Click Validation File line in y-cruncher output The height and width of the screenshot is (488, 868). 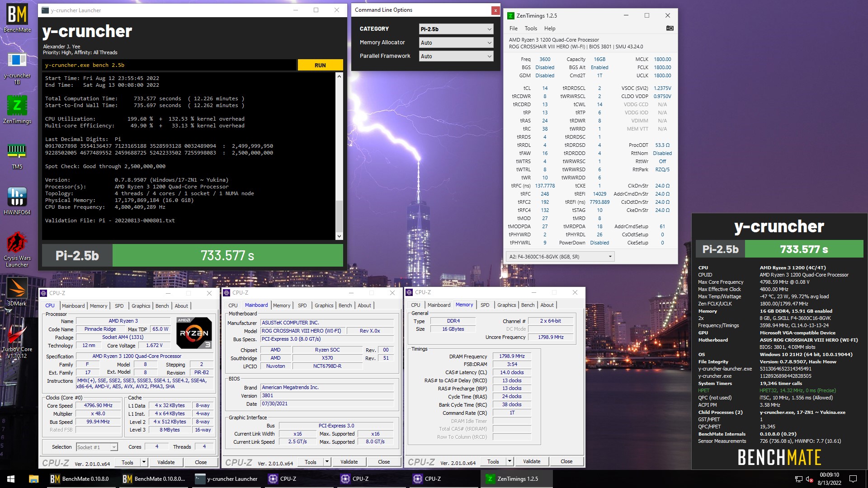click(110, 221)
